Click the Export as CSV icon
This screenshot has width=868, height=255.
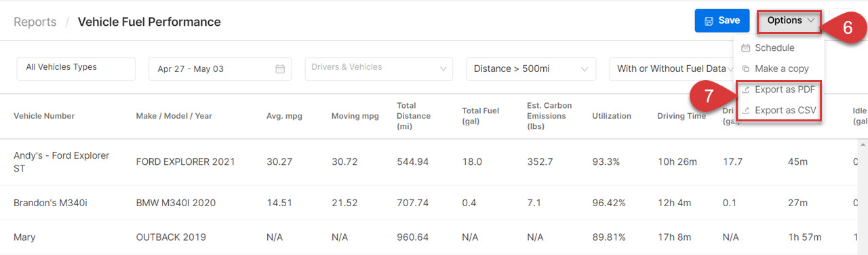tap(745, 111)
